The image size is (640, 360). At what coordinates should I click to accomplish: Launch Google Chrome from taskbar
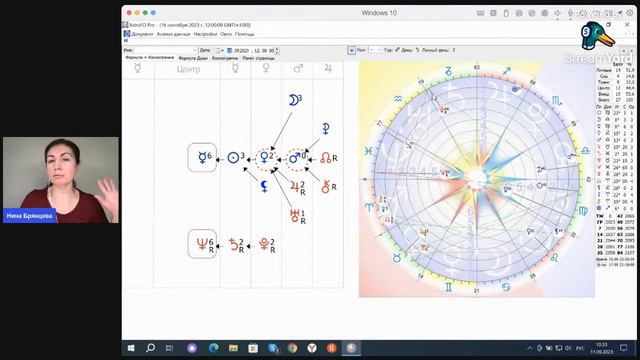292,348
